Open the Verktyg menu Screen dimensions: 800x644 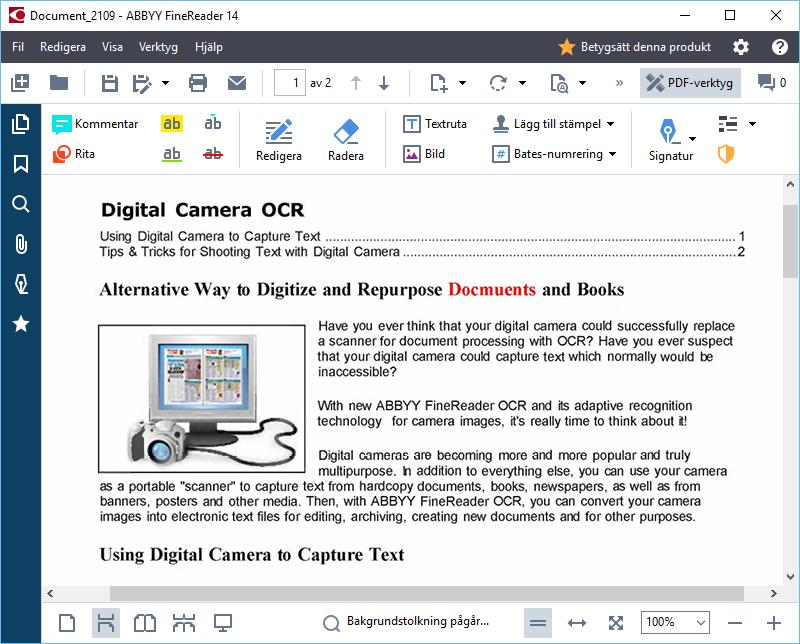[x=158, y=47]
